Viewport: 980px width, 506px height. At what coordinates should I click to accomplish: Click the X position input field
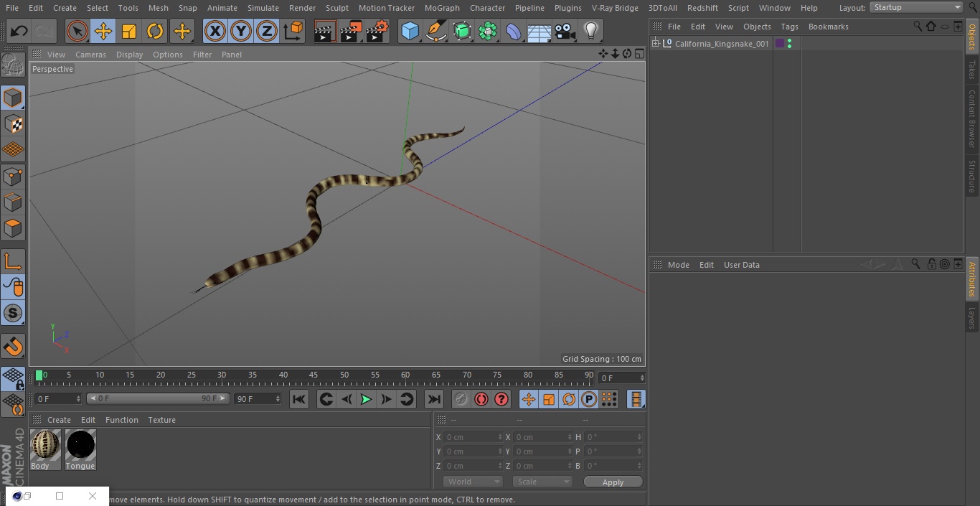473,437
